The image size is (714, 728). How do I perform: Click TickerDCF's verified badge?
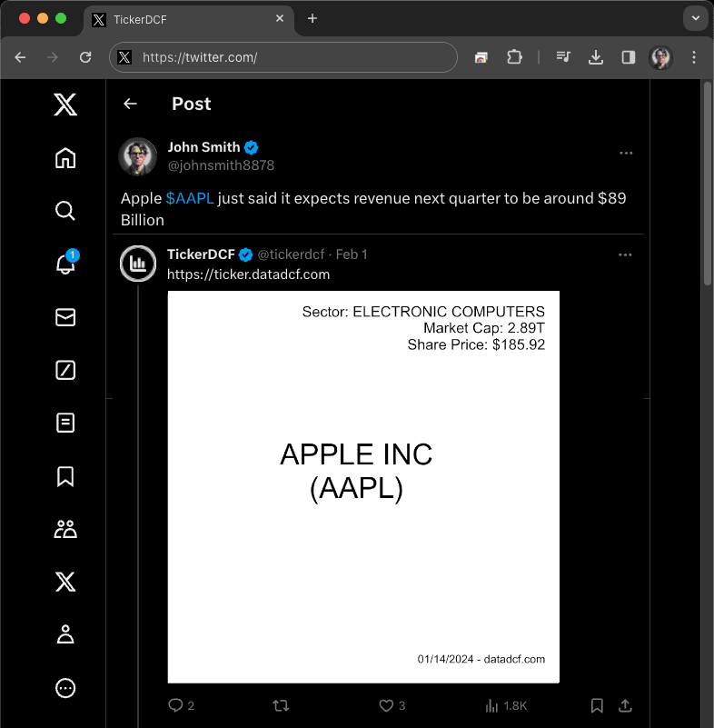[x=245, y=254]
